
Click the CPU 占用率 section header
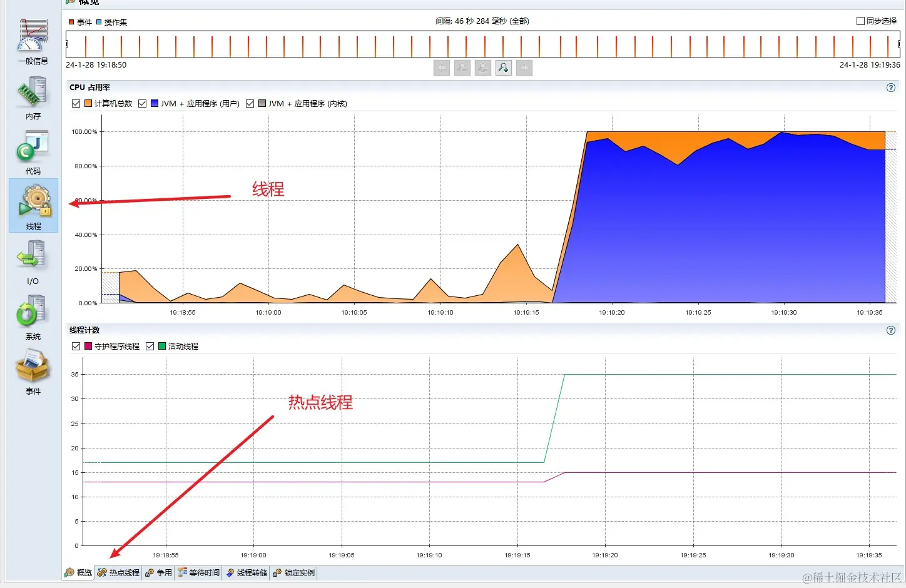89,88
